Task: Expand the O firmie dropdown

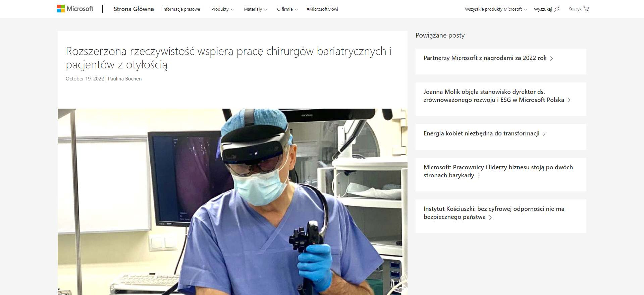Action: tap(287, 9)
